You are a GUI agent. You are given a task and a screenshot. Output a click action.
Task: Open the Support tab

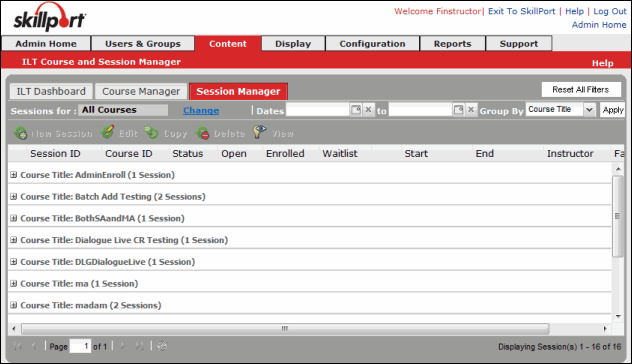coord(519,44)
